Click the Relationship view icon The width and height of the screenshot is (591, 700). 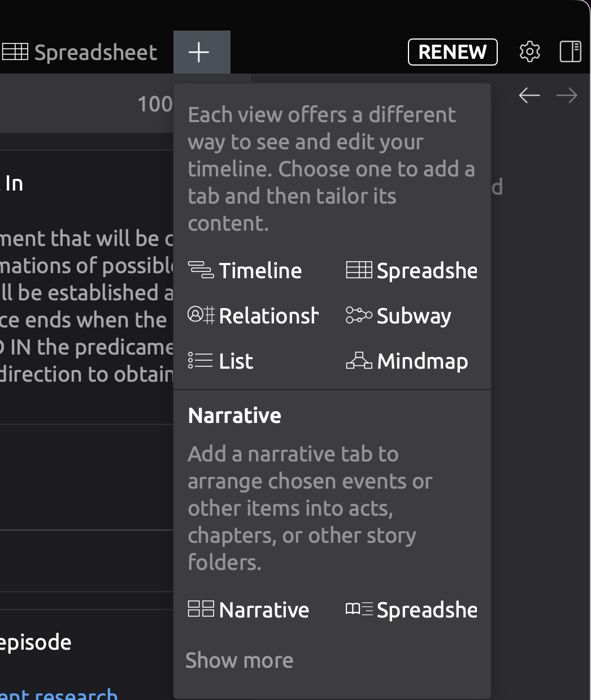201,315
